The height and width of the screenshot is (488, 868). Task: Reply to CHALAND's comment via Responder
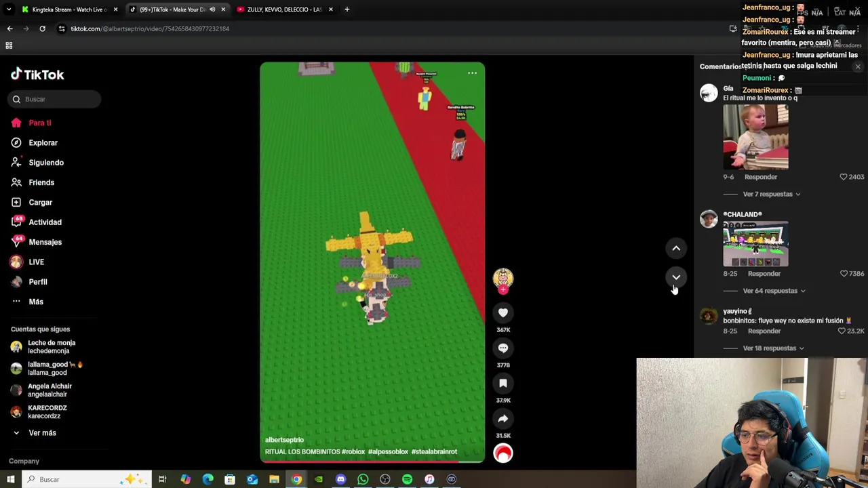(764, 274)
